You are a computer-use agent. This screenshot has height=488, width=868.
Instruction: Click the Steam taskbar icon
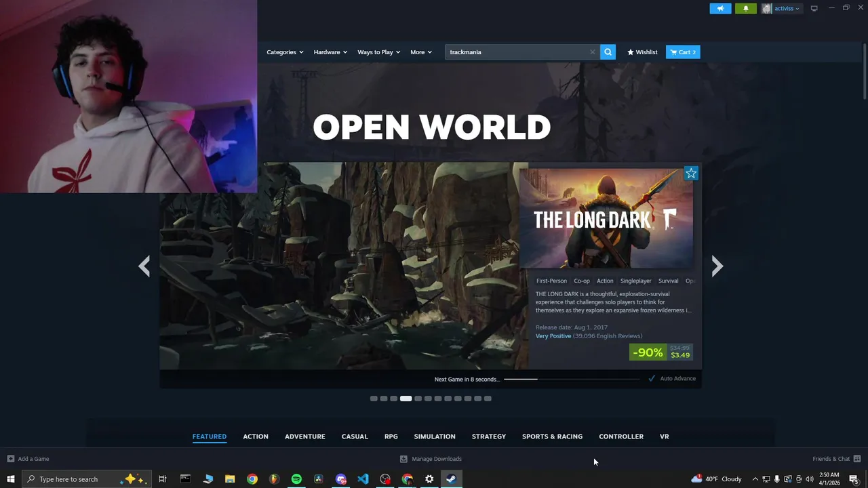click(x=451, y=479)
